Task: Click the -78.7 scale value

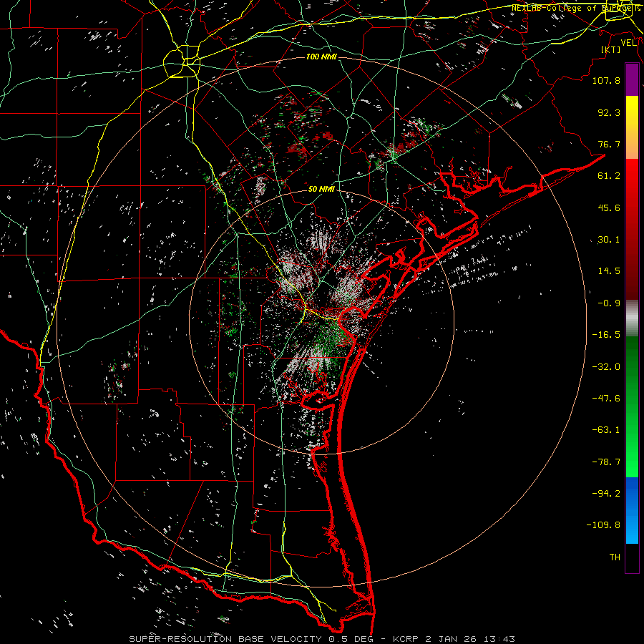Action: click(x=606, y=462)
